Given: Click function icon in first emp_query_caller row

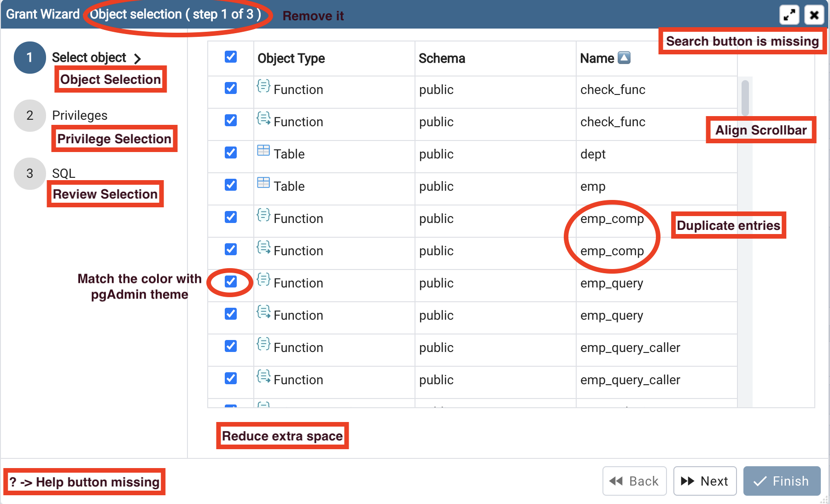Looking at the screenshot, I should click(x=263, y=344).
